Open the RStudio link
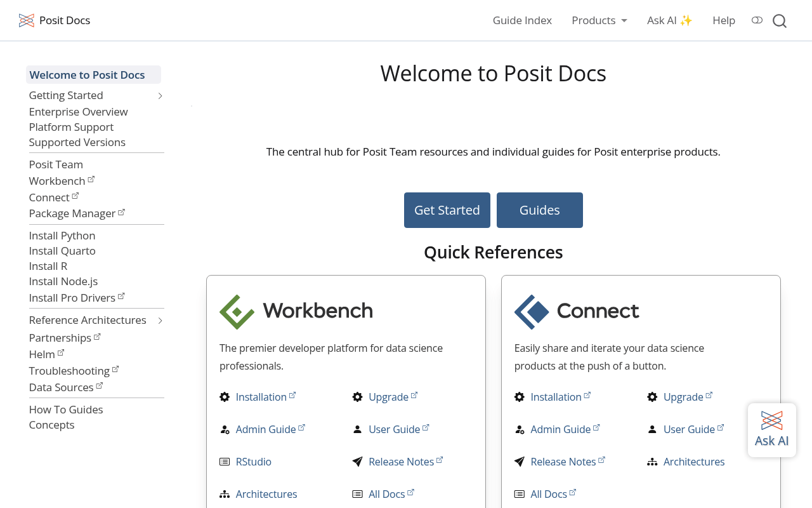This screenshot has height=508, width=812. pyautogui.click(x=254, y=462)
